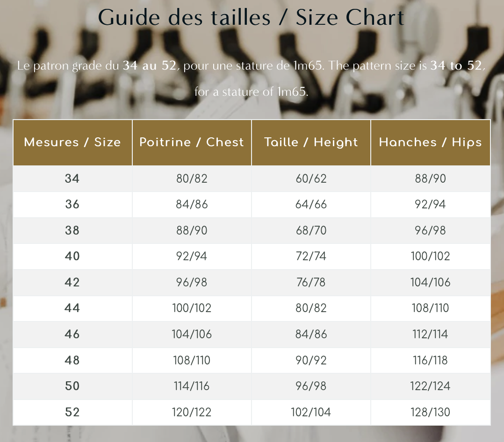
Task: Select the "Hanches / Hips" column header
Action: (430, 143)
